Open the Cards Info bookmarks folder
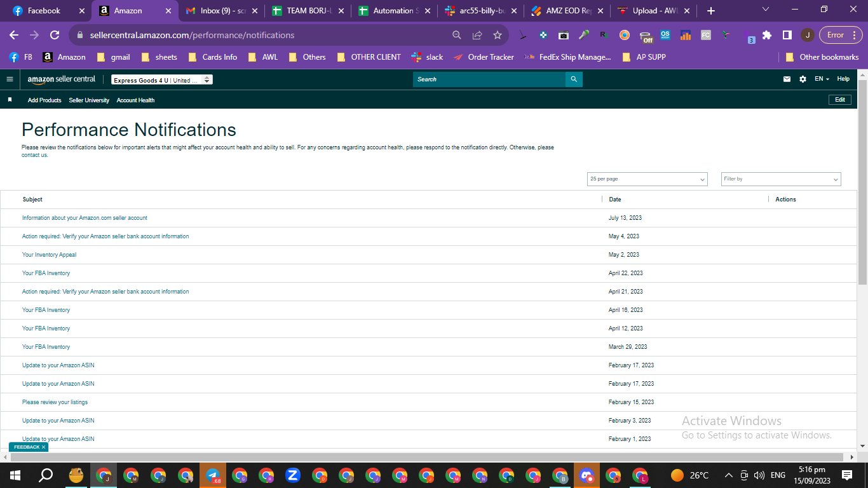 coord(213,57)
